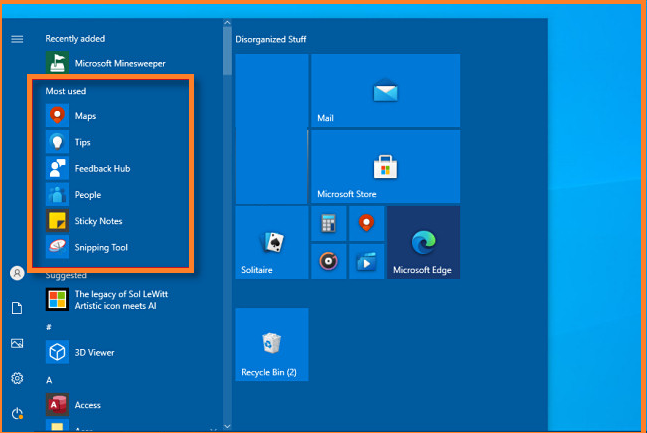Image resolution: width=647 pixels, height=433 pixels.
Task: Launch Maps from Most used list
Action: [x=71, y=116]
